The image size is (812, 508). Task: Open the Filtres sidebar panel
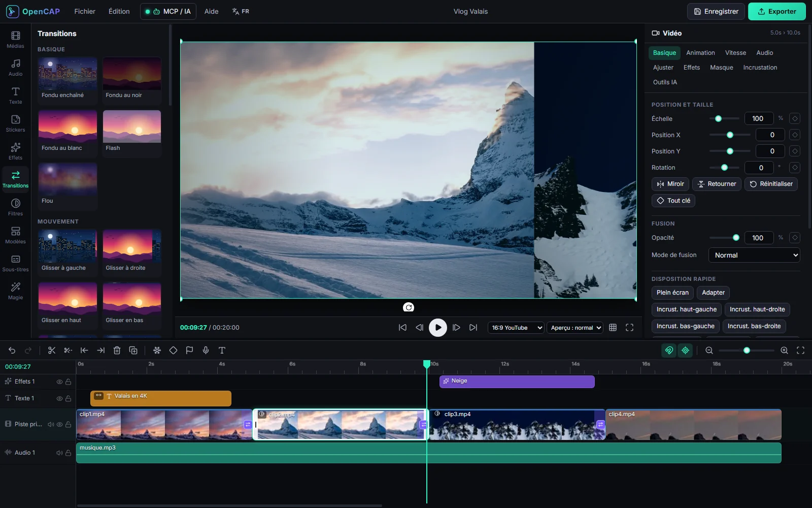[15, 207]
